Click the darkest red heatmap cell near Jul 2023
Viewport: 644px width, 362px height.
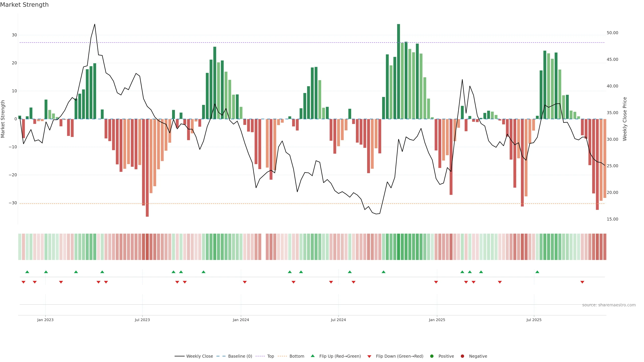click(x=147, y=247)
